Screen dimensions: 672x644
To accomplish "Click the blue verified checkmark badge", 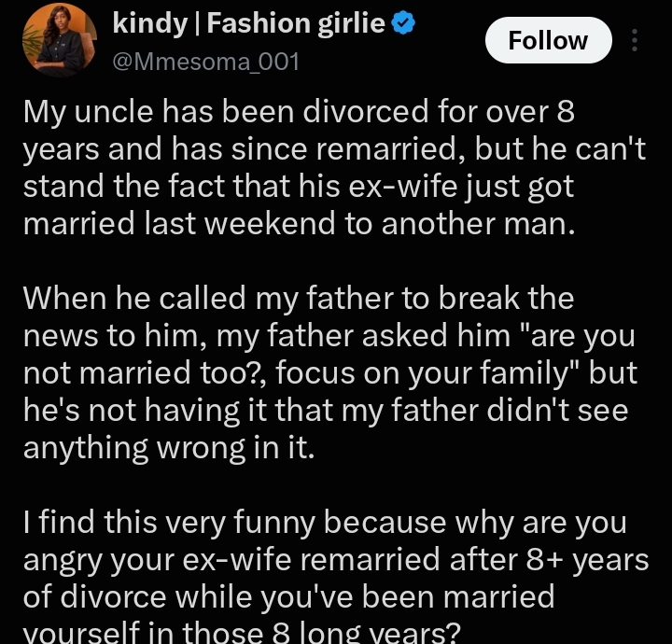I will click(x=404, y=23).
